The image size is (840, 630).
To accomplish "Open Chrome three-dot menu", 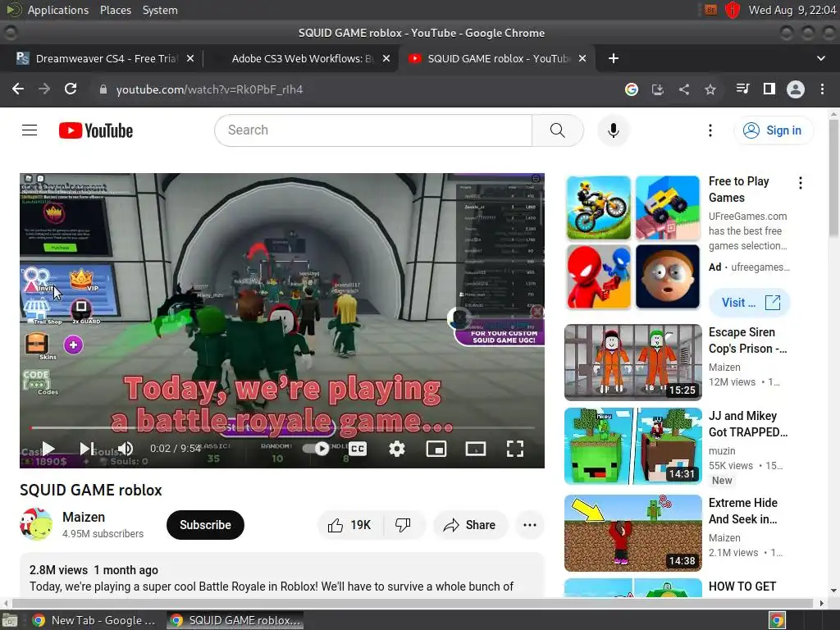I will [822, 89].
